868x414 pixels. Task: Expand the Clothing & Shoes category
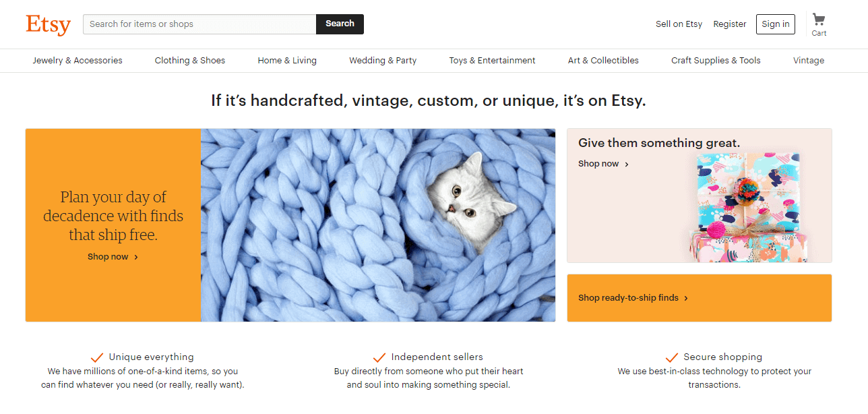pyautogui.click(x=190, y=61)
